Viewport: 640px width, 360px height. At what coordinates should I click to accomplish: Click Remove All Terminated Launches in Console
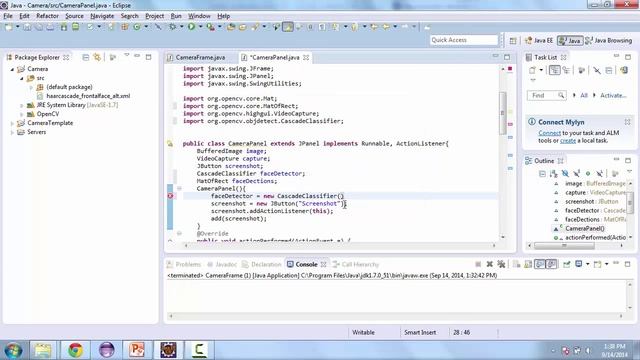pos(501,264)
